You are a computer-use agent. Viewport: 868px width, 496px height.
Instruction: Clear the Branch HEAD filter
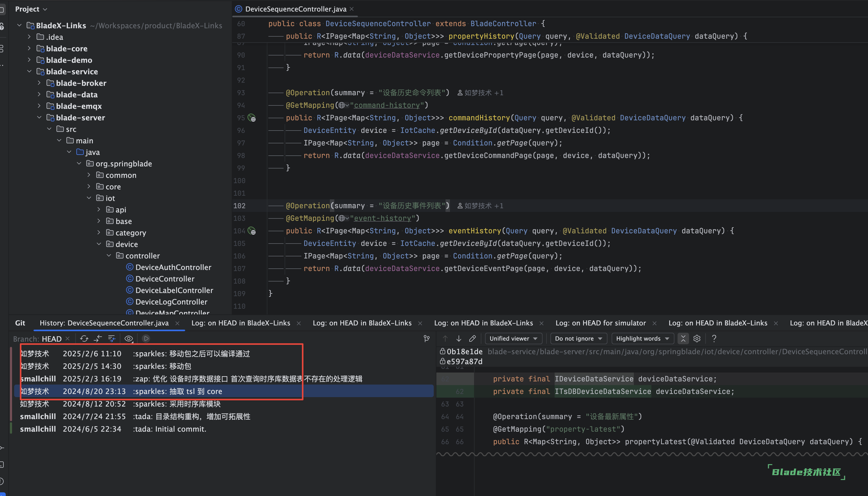tap(67, 339)
